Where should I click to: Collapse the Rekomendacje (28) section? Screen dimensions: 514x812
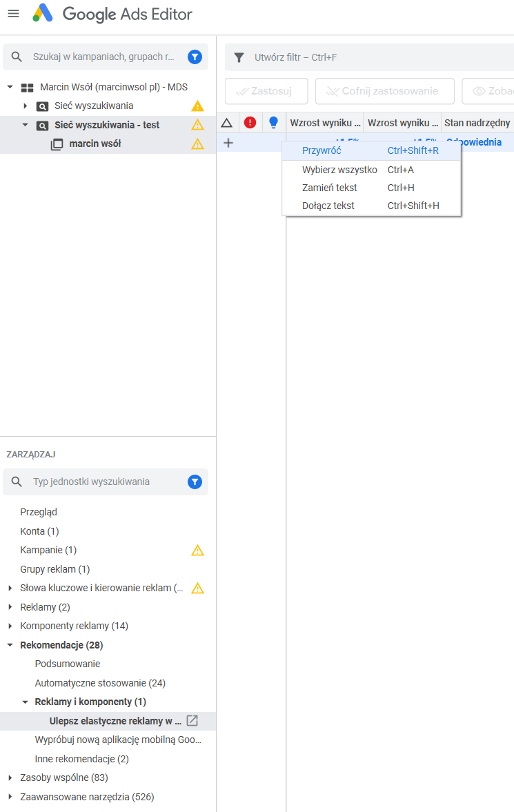tap(10, 645)
